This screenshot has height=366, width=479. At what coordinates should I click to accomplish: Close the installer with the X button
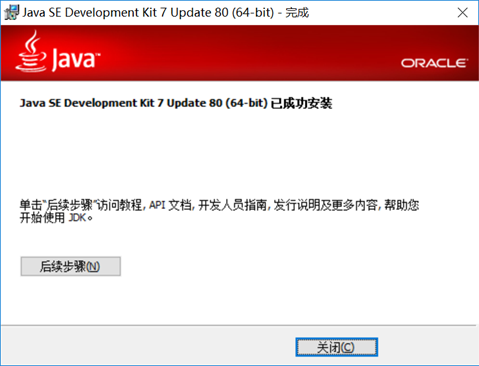click(x=462, y=13)
